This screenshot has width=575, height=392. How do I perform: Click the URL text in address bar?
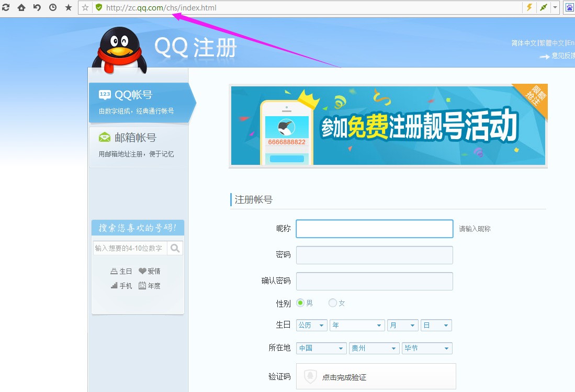(x=161, y=8)
